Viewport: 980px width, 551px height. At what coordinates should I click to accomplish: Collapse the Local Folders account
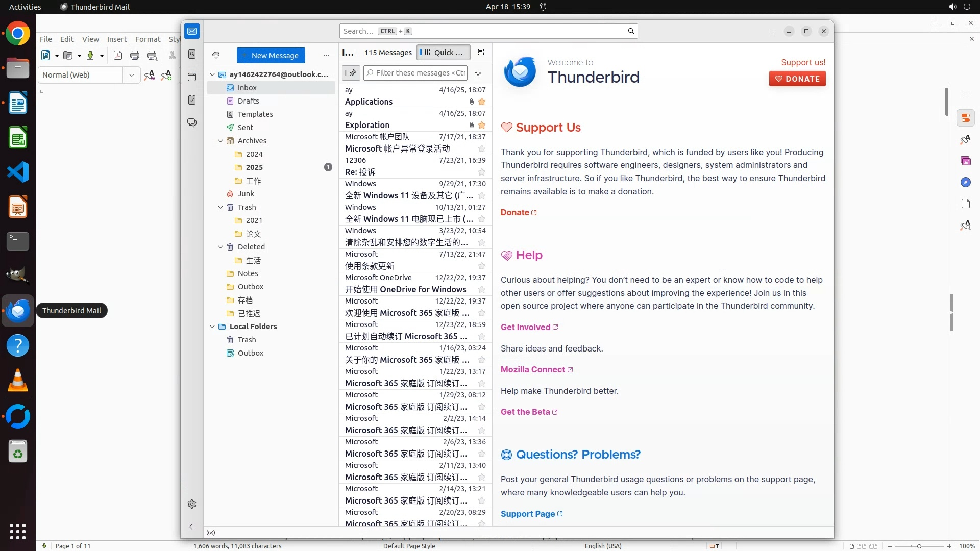pyautogui.click(x=212, y=327)
